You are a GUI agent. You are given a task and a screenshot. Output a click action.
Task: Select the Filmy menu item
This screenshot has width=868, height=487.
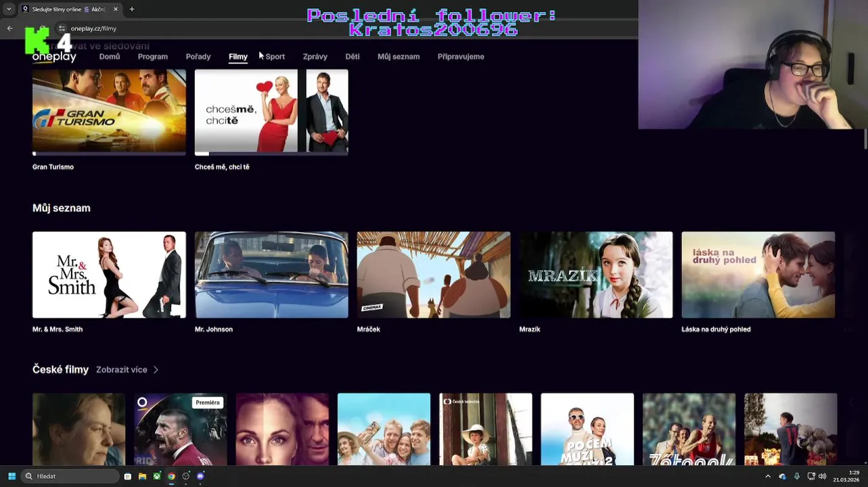(x=238, y=57)
